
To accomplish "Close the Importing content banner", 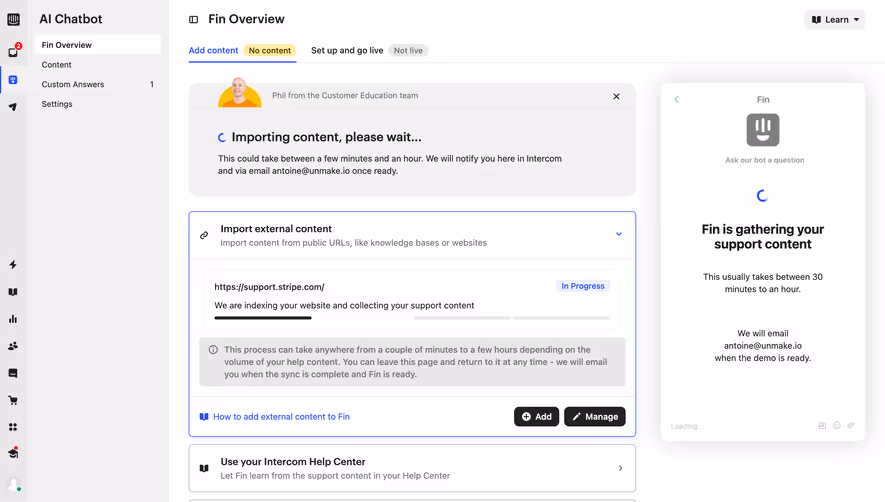I will (616, 97).
